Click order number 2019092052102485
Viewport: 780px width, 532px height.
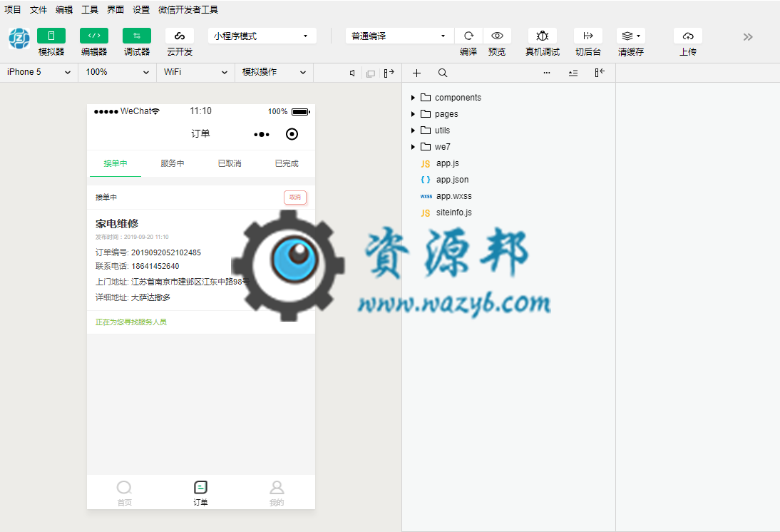pos(166,252)
